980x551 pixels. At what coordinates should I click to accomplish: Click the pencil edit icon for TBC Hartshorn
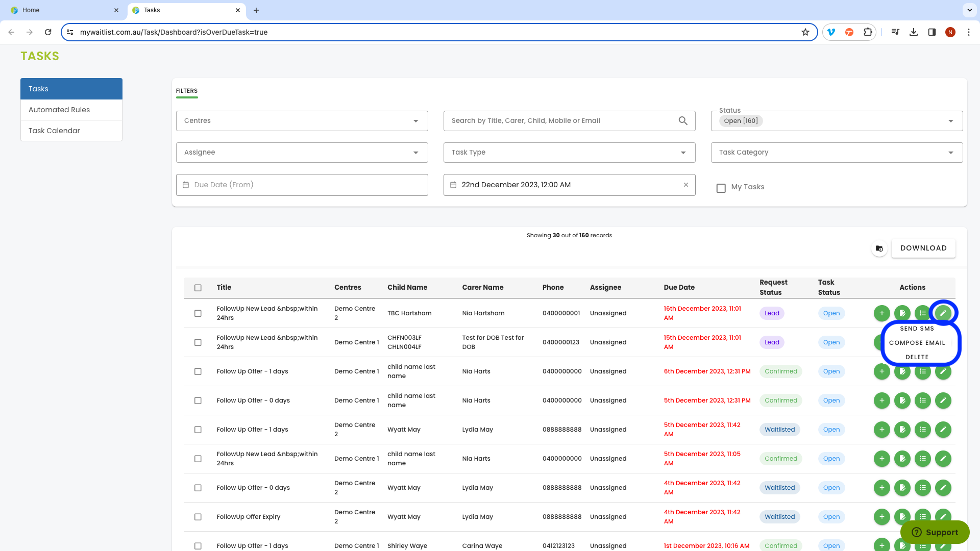click(943, 313)
